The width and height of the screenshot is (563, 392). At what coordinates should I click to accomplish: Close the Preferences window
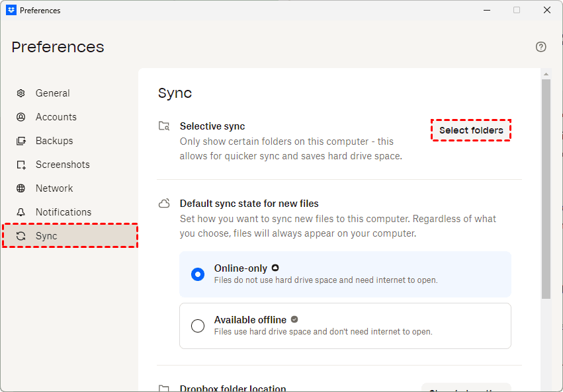coord(547,10)
